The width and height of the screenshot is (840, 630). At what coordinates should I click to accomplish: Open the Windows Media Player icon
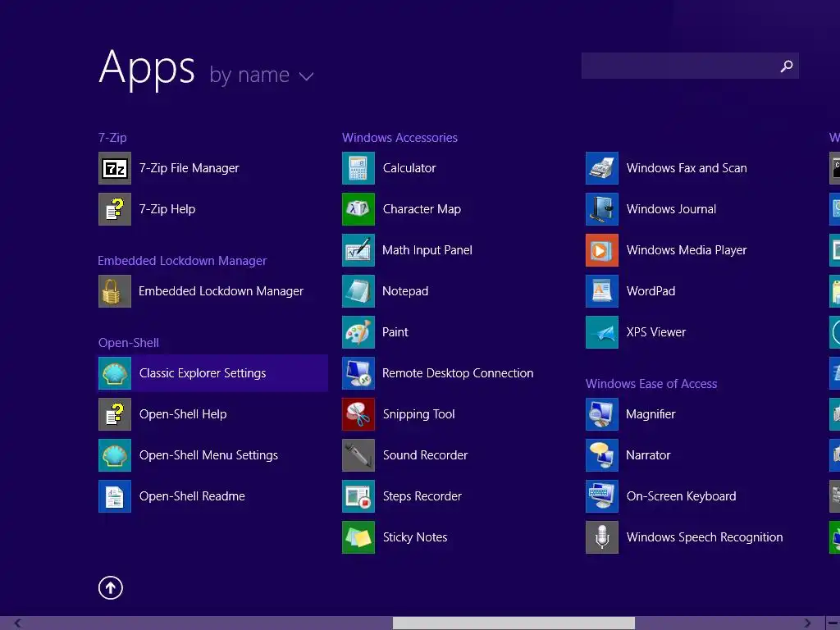click(x=602, y=250)
